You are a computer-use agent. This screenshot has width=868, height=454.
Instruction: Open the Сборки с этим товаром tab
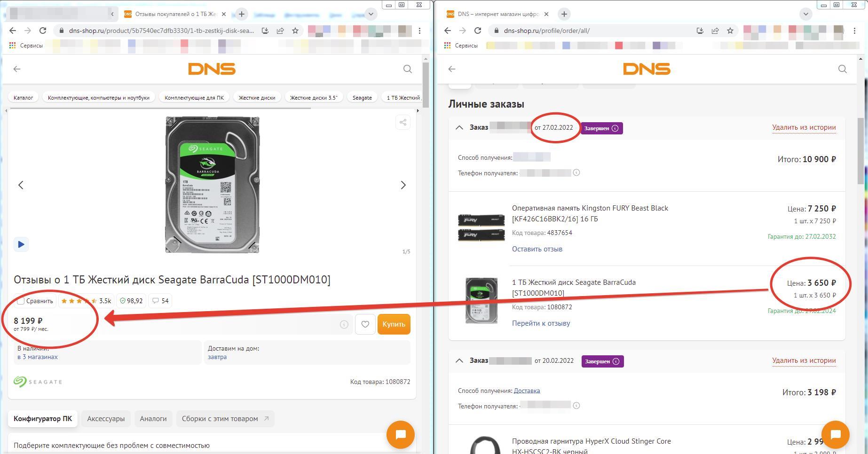pos(225,419)
